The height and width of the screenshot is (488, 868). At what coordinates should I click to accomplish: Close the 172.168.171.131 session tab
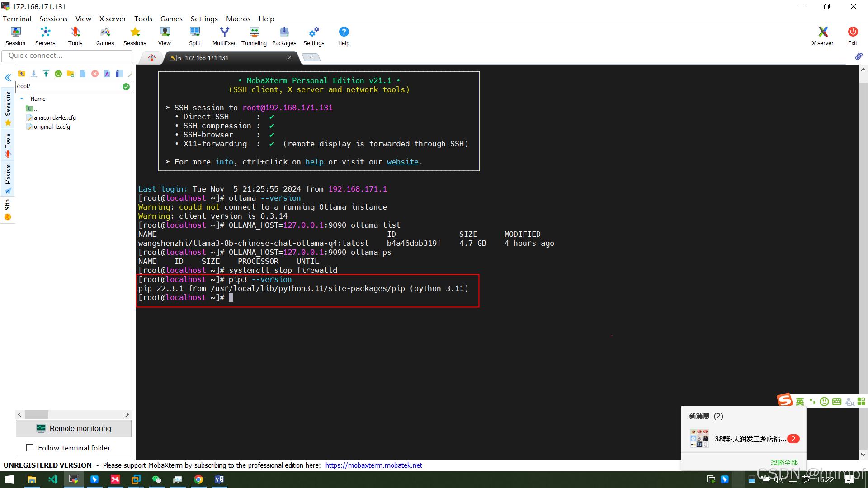coord(290,57)
